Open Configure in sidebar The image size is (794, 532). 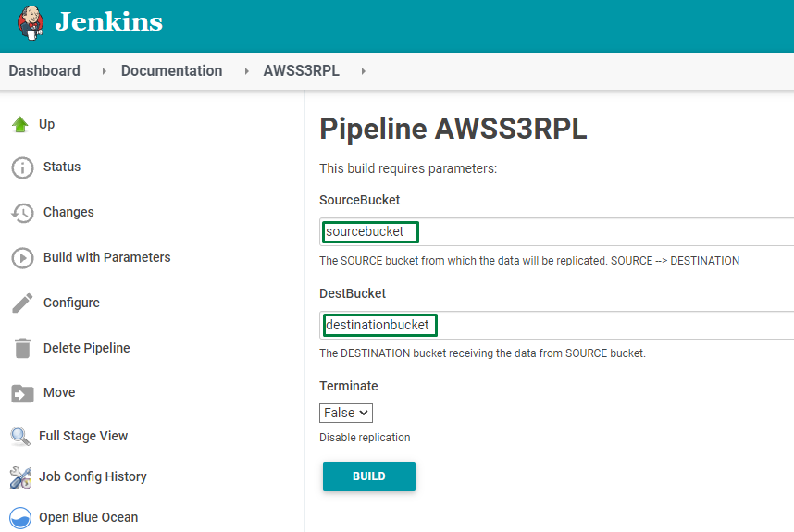click(x=71, y=303)
